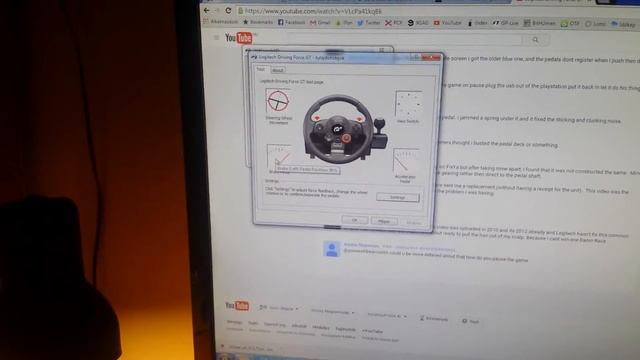Viewport: 640px width, 360px height.
Task: Click the Windows Start orb in taskbar
Action: (224, 357)
